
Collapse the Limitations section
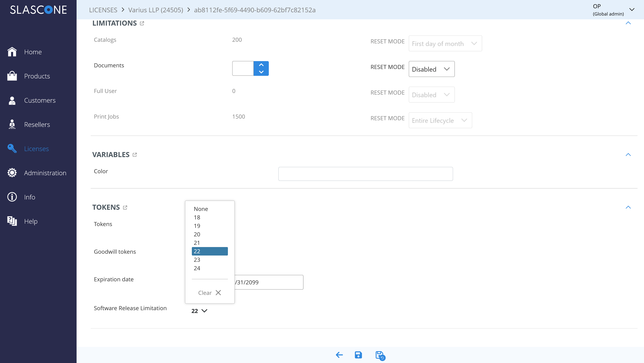click(628, 23)
